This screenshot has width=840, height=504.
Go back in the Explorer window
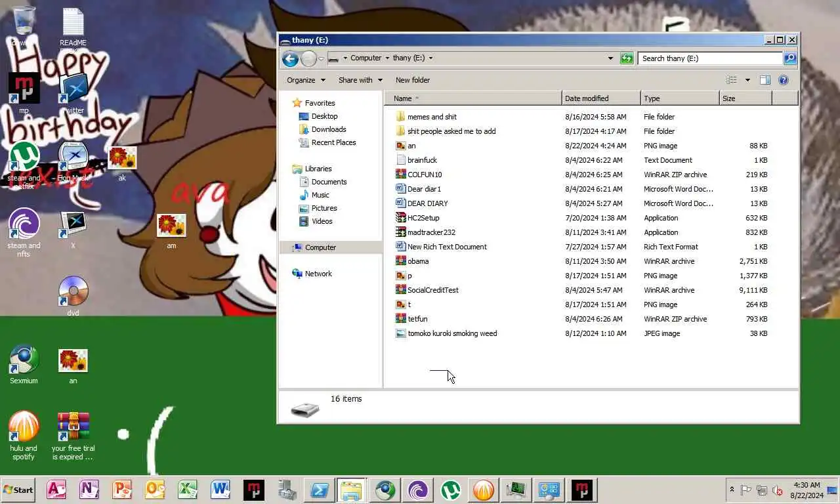point(290,58)
